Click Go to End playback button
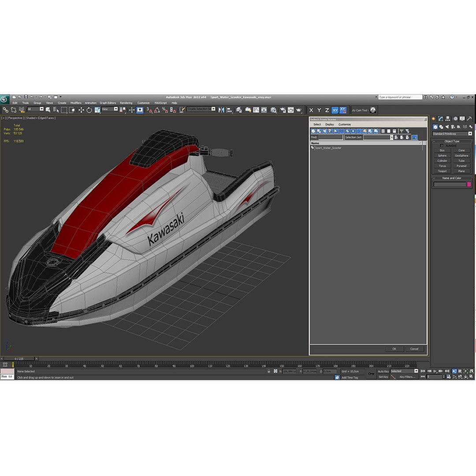The image size is (476, 476). pyautogui.click(x=447, y=371)
